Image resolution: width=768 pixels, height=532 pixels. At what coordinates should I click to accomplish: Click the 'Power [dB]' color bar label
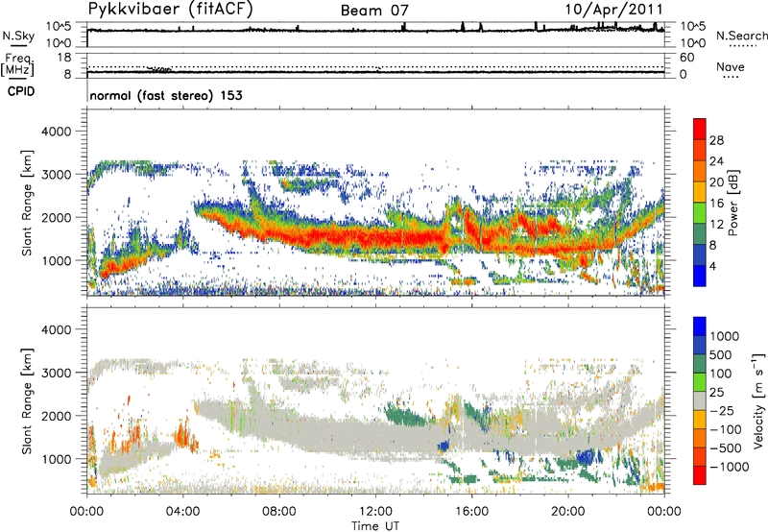733,203
